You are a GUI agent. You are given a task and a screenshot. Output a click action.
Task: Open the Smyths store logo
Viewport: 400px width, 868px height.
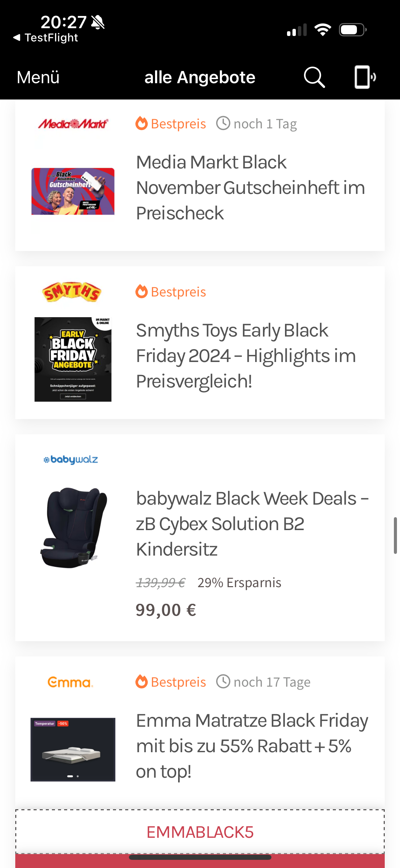[x=72, y=292]
